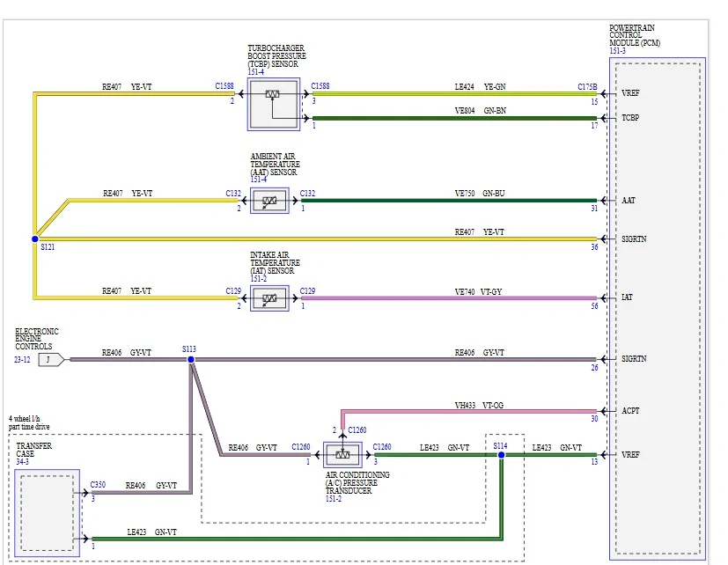The image size is (728, 565).
Task: Click the C175B connector label
Action: click(587, 87)
